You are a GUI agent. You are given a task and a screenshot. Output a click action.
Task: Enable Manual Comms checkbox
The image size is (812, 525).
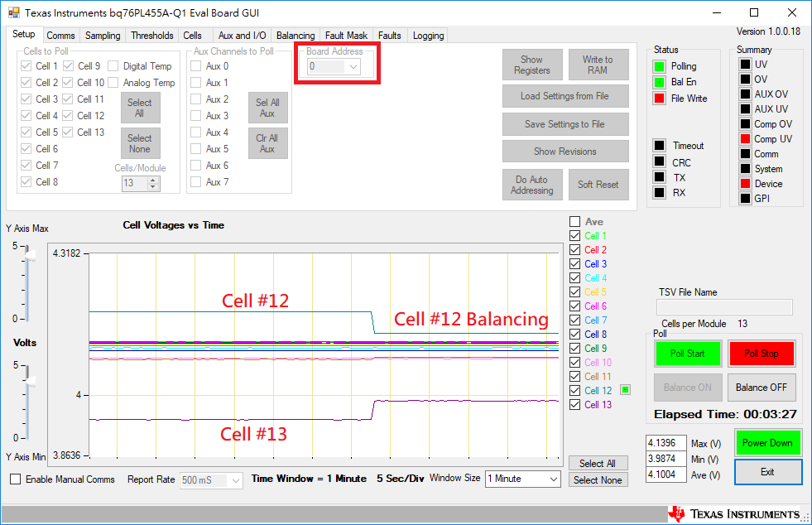click(16, 479)
